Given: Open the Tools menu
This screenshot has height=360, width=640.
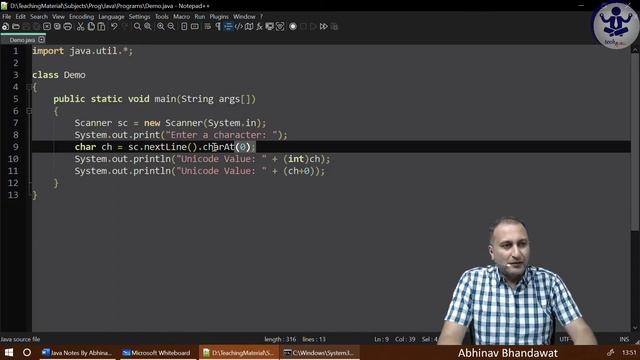Looking at the screenshot, I should [x=162, y=17].
